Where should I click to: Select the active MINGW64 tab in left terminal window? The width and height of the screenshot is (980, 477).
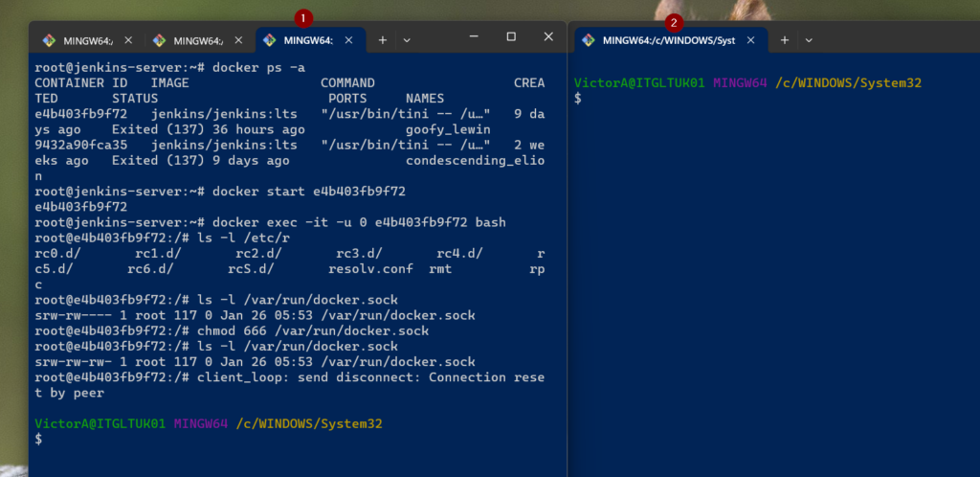[x=311, y=40]
